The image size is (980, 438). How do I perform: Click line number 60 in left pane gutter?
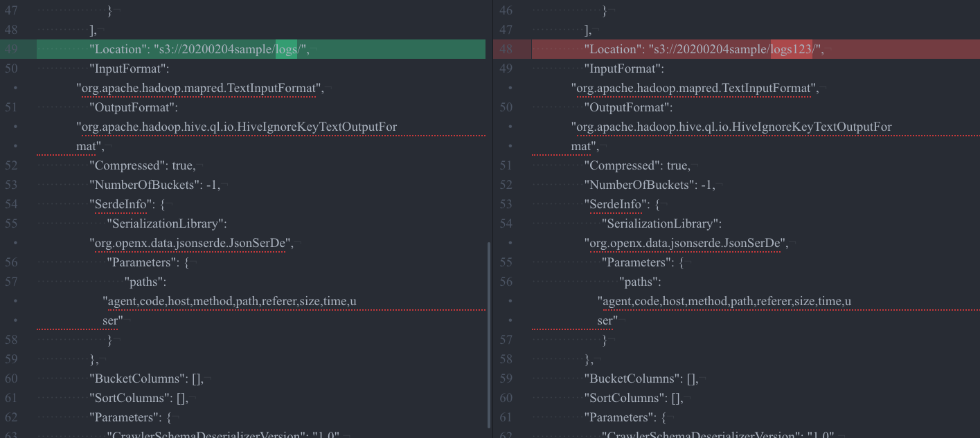click(12, 378)
